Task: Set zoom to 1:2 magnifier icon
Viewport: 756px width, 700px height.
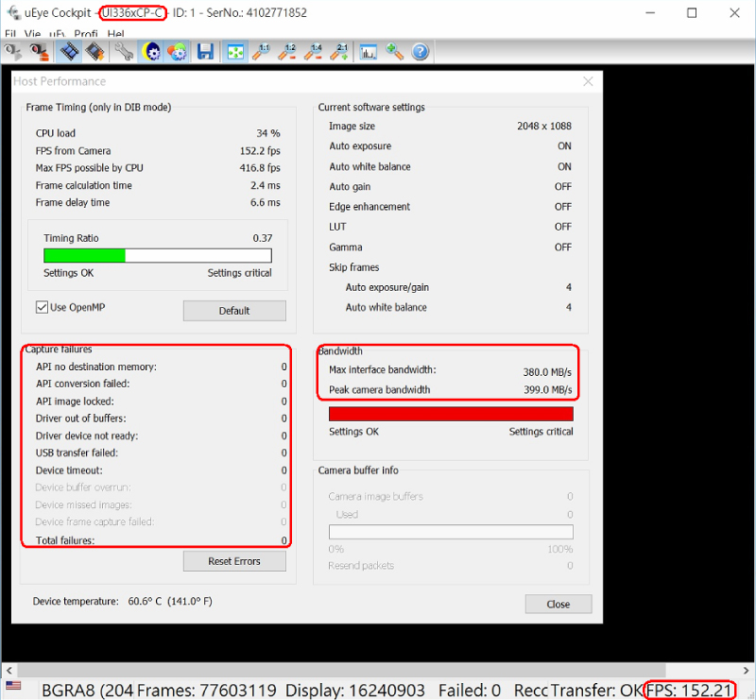Action: click(287, 52)
